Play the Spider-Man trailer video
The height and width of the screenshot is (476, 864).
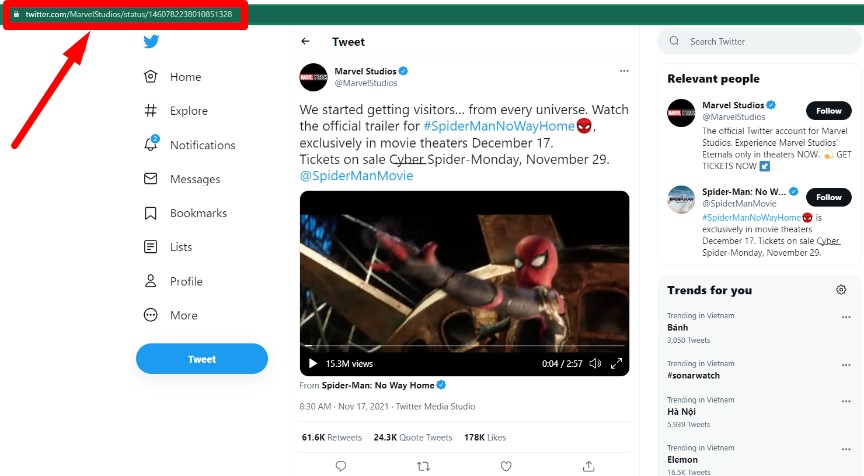[x=313, y=363]
